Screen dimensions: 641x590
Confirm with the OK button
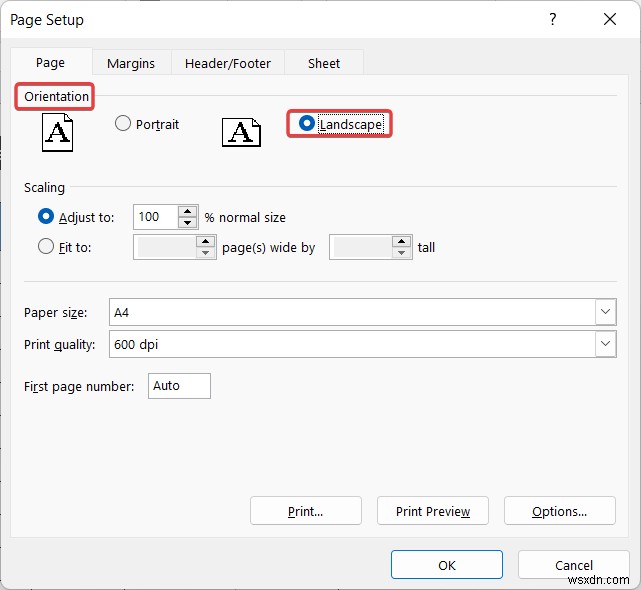447,565
